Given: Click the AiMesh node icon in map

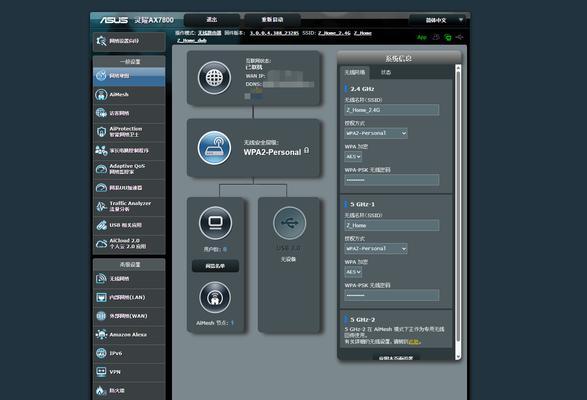Looking at the screenshot, I should 215,297.
